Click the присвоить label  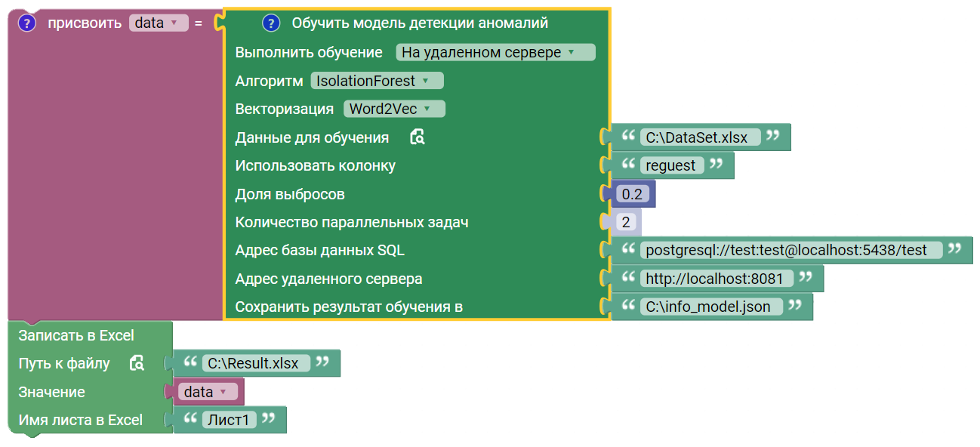(x=85, y=23)
